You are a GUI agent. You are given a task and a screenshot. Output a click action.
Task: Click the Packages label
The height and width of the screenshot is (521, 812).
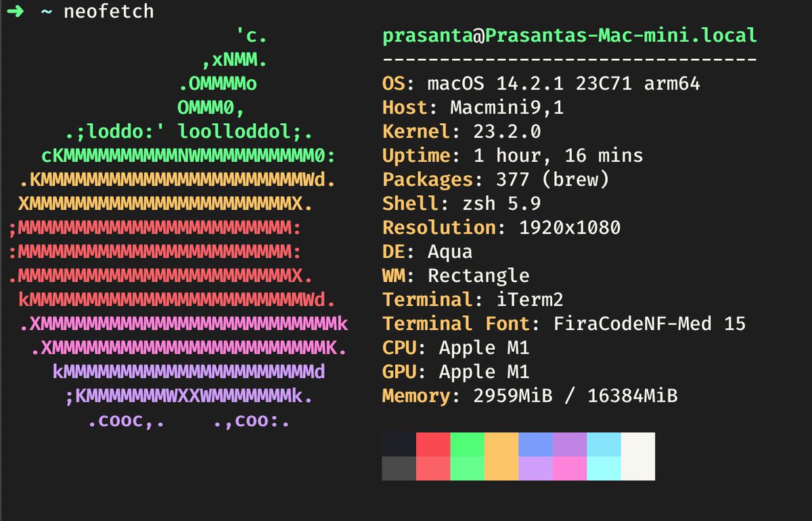click(428, 180)
